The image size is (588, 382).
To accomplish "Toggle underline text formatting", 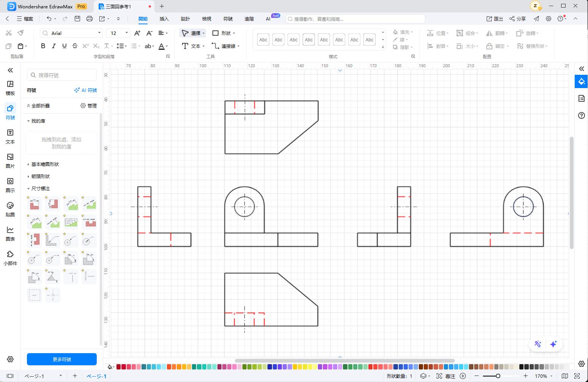I will click(x=64, y=46).
